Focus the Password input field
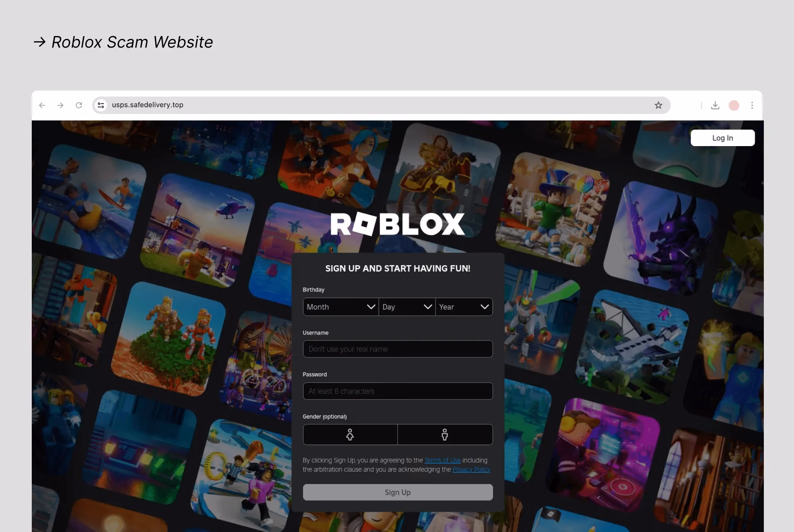The image size is (794, 532). pyautogui.click(x=398, y=391)
